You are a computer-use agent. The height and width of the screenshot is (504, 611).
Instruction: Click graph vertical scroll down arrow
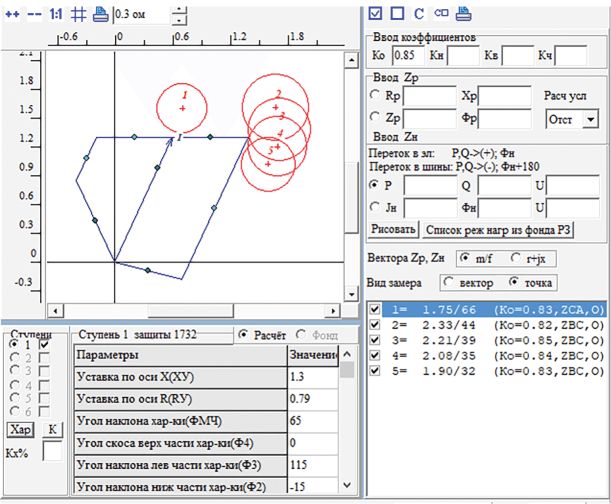351,294
